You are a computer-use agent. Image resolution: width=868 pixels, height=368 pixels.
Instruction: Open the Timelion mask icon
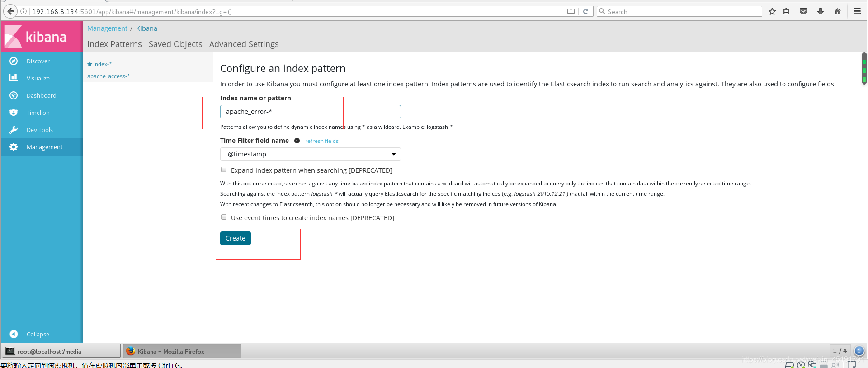14,113
